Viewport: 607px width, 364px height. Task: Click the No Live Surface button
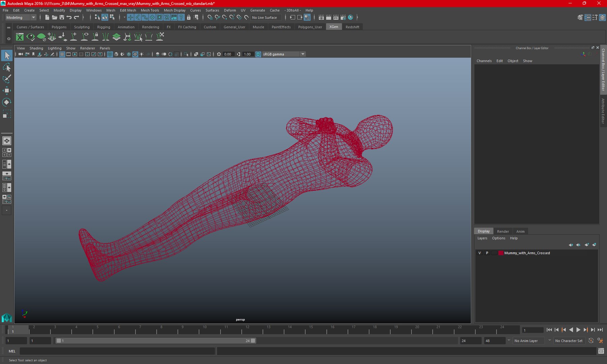[264, 18]
